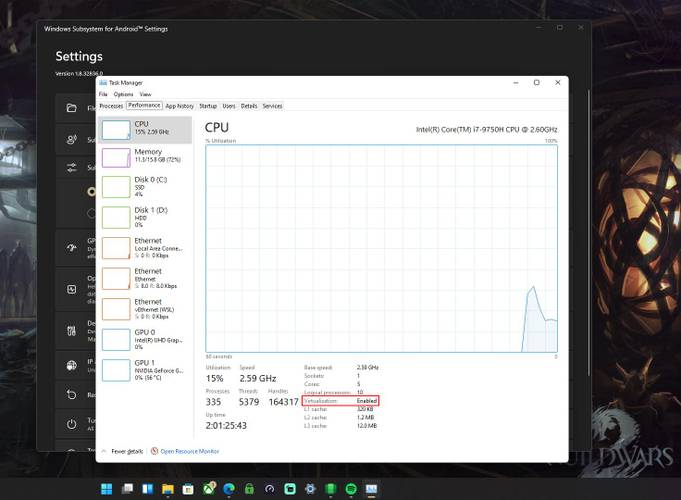Open the blue gear Settings icon on the taskbar
The image size is (681, 500).
[x=310, y=489]
